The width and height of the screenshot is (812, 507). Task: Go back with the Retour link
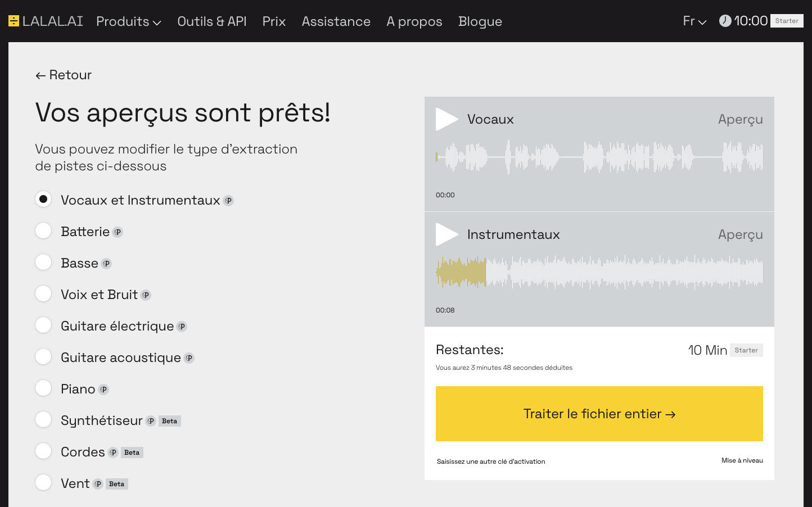[x=64, y=75]
